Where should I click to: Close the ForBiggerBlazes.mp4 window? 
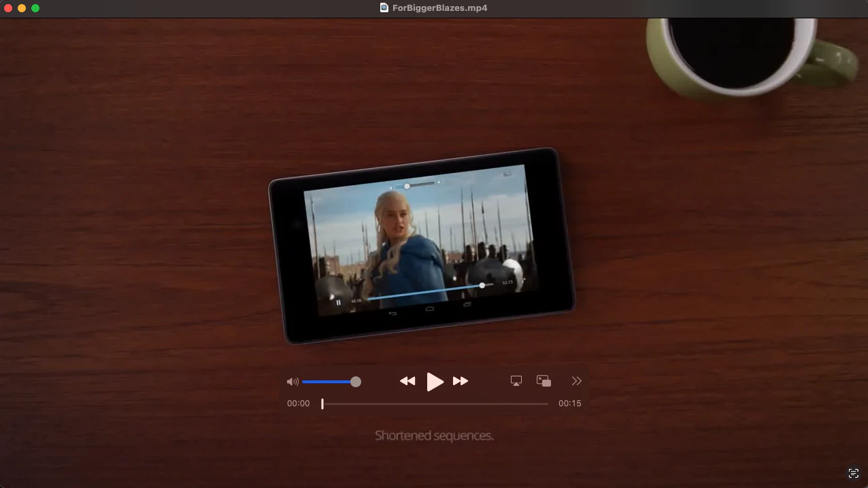(8, 8)
